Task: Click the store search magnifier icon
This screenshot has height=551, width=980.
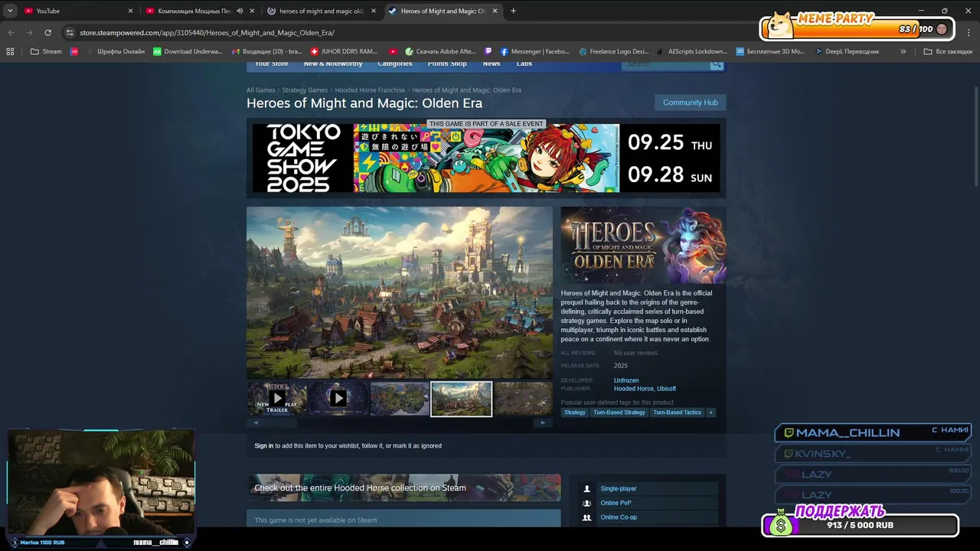Action: coord(717,64)
